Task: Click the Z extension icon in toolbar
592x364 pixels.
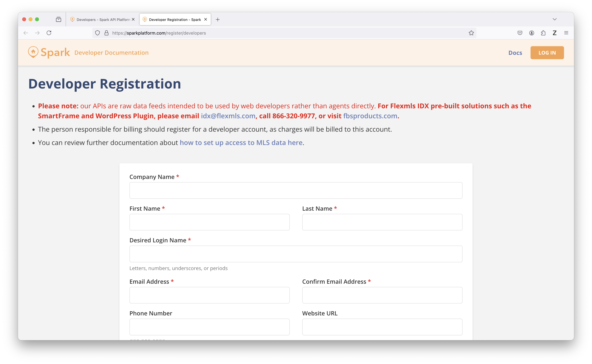Action: (555, 33)
